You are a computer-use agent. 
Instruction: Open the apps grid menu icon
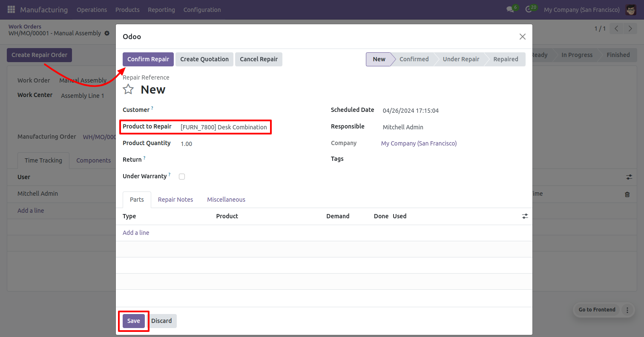(11, 9)
